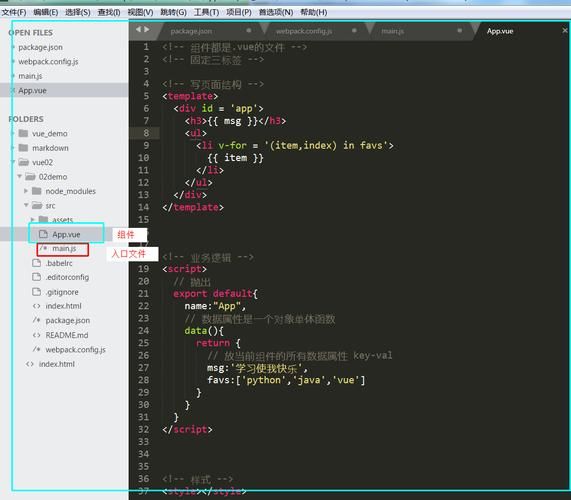Close the App.vue tab
The width and height of the screenshot is (571, 500).
click(565, 31)
